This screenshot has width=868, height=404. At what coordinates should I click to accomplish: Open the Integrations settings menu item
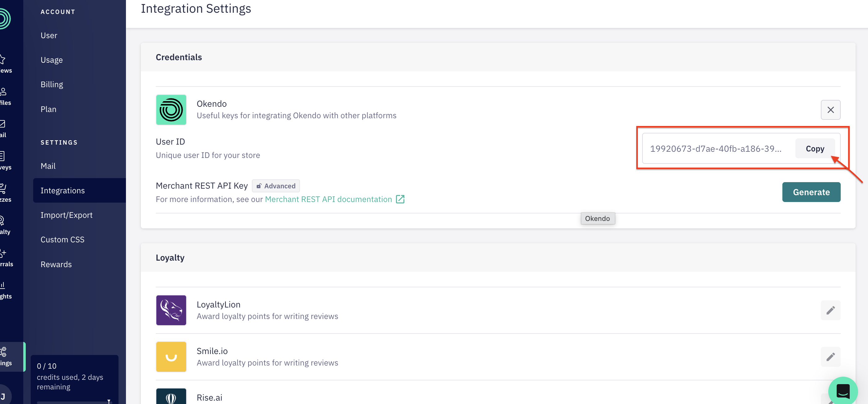tap(63, 191)
